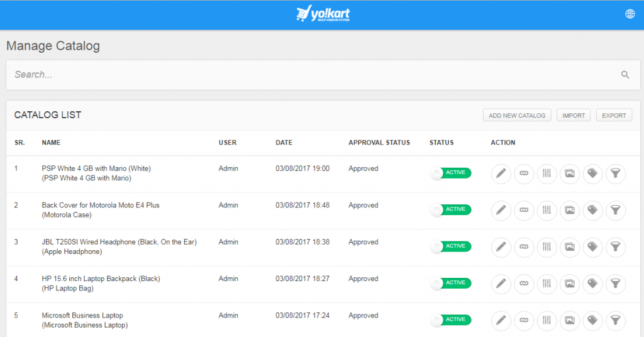The height and width of the screenshot is (337, 644).
Task: Click link icon in Motorola Case row
Action: click(524, 210)
